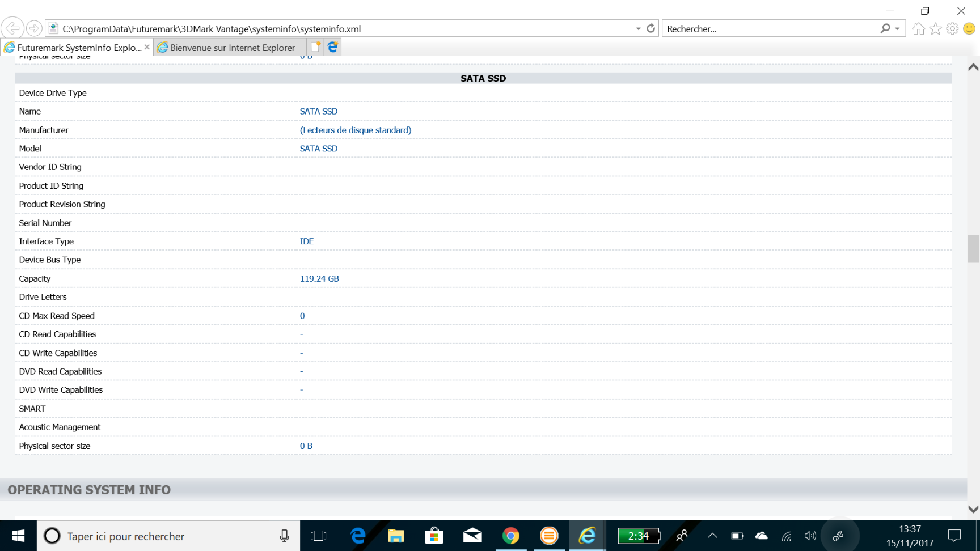Open the Action Center notification icon
Viewport: 980px width, 551px height.
[x=954, y=536]
